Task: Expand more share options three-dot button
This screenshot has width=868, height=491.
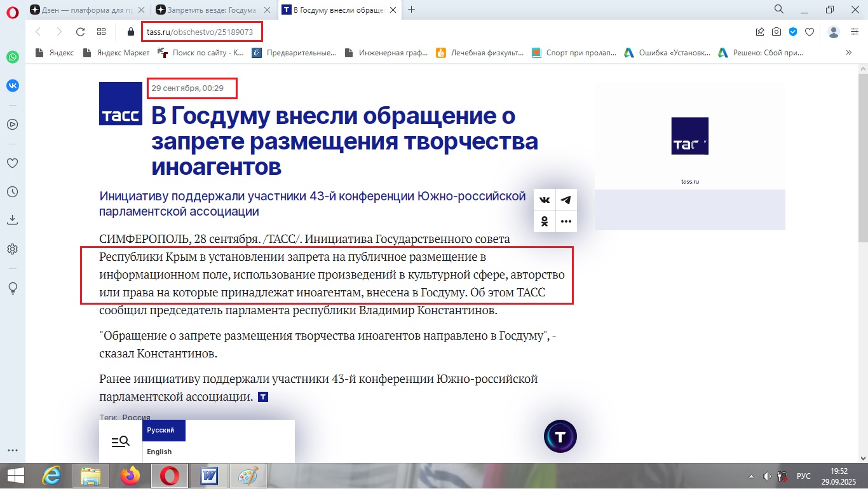Action: pyautogui.click(x=566, y=221)
